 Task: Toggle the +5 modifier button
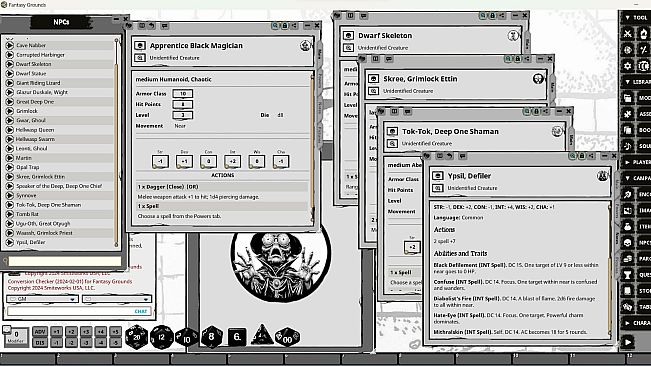(115, 332)
